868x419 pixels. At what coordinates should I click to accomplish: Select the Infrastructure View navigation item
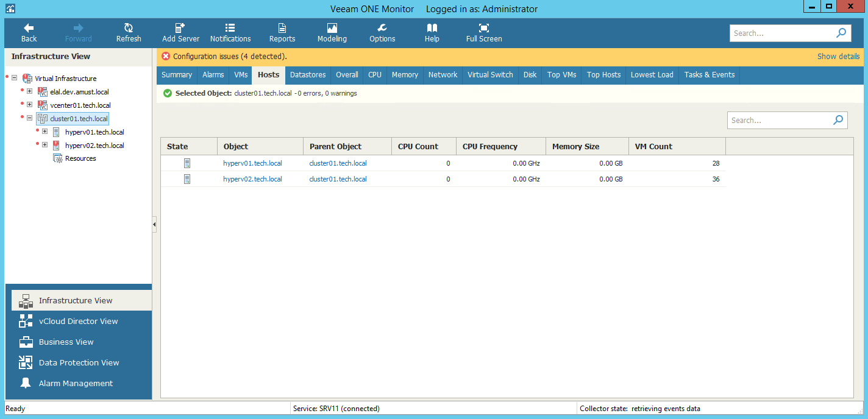82,300
